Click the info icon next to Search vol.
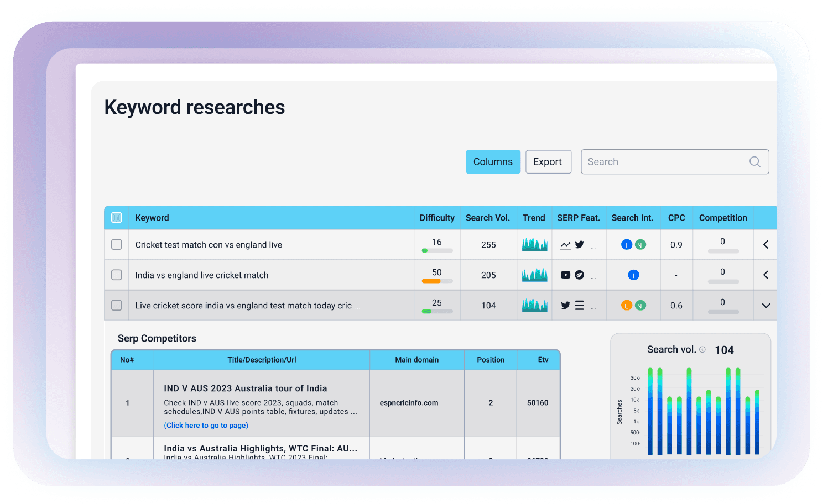 click(702, 350)
